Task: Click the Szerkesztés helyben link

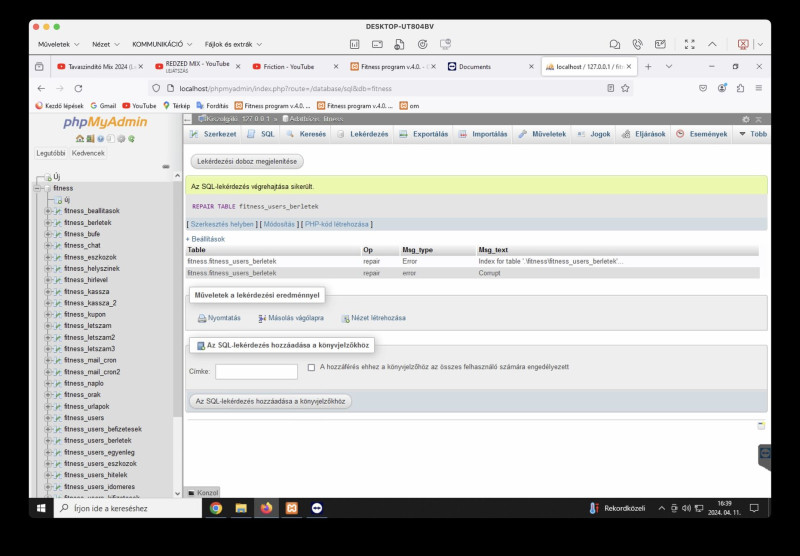Action: (x=222, y=224)
